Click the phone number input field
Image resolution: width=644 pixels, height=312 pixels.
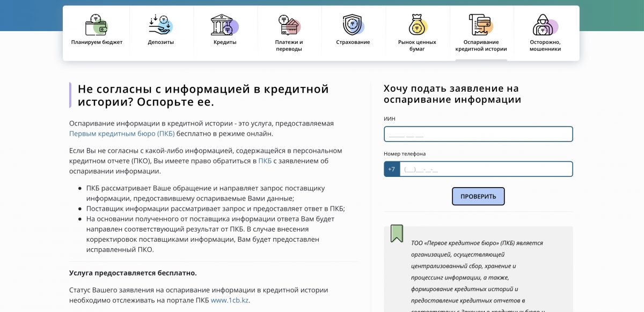pos(486,169)
